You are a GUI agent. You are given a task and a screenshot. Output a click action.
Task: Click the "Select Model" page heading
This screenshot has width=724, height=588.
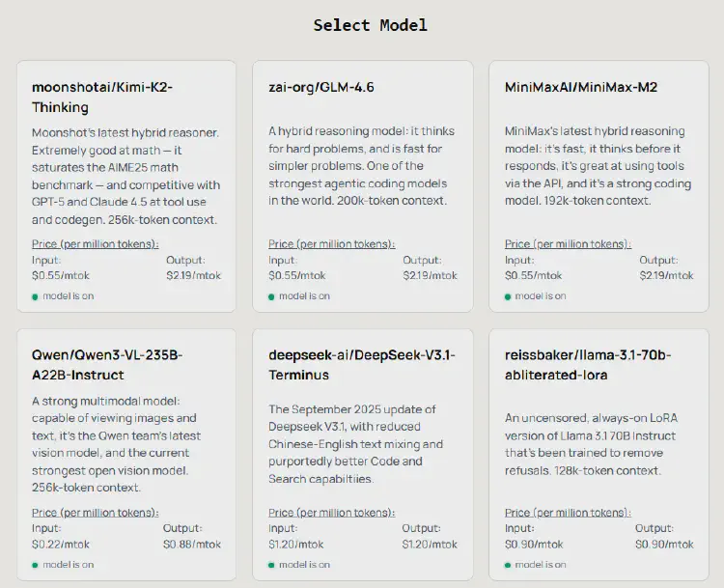(x=370, y=25)
